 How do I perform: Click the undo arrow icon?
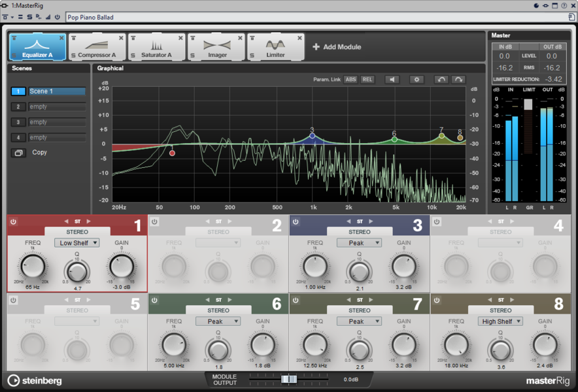(441, 80)
